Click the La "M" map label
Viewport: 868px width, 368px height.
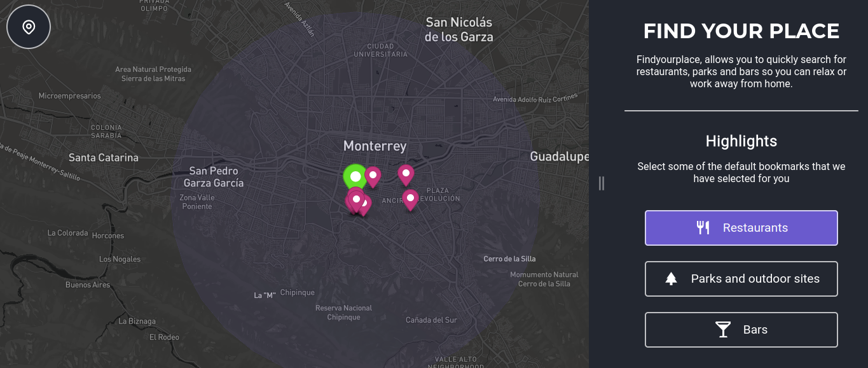click(265, 295)
